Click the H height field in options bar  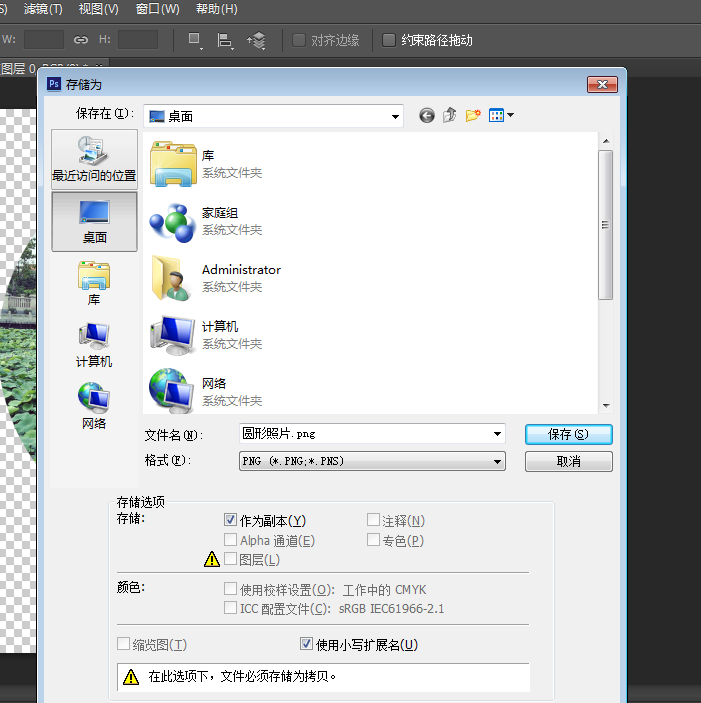pos(138,39)
